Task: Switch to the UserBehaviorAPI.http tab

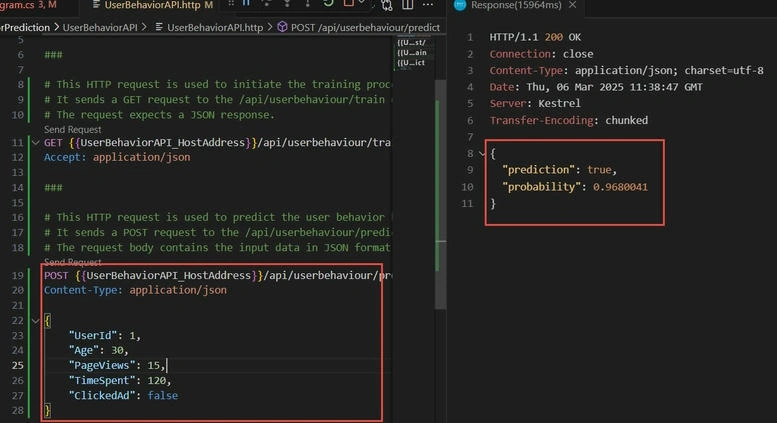Action: [153, 5]
